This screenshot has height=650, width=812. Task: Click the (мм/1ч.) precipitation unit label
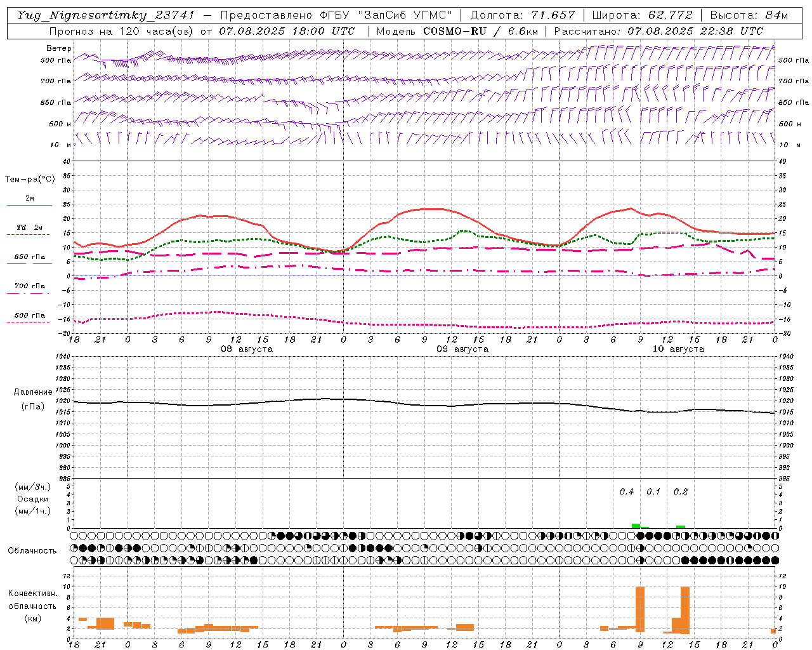pyautogui.click(x=33, y=511)
